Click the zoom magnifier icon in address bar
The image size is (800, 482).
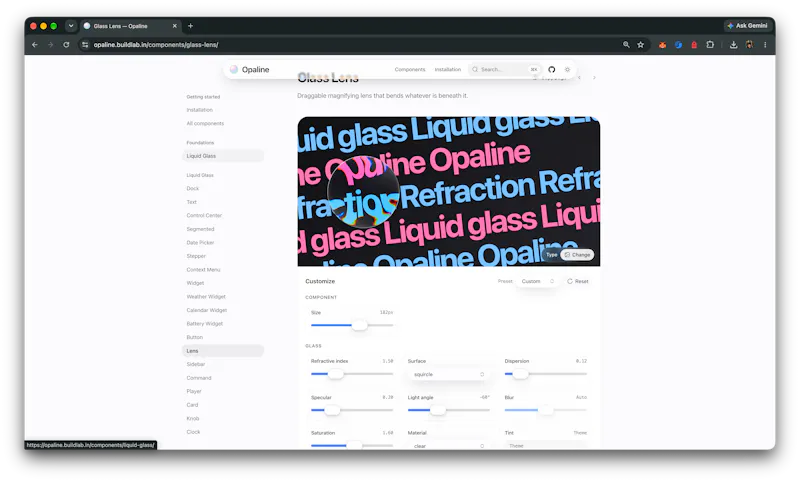626,45
